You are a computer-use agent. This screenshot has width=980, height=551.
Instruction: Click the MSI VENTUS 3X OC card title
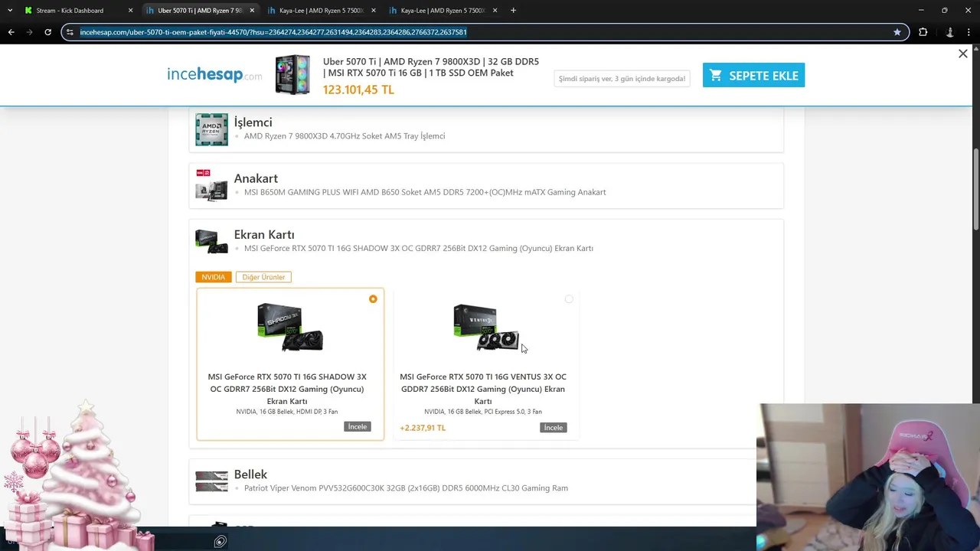pyautogui.click(x=483, y=389)
